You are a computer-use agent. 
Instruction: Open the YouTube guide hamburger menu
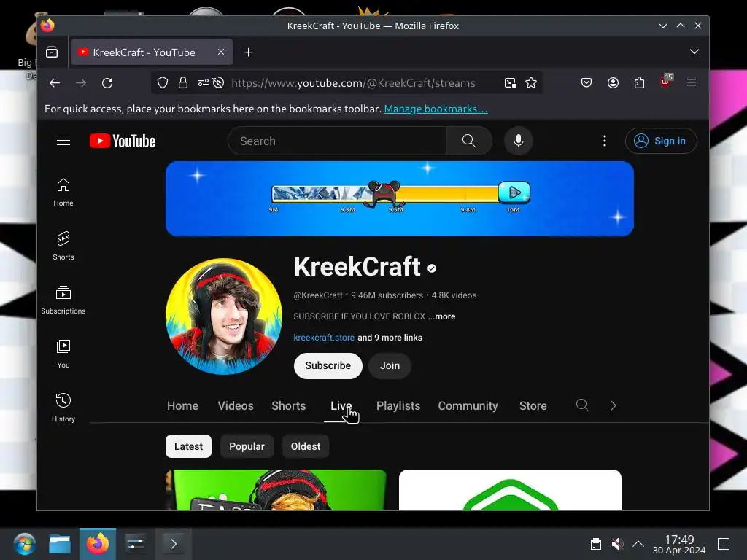63,141
